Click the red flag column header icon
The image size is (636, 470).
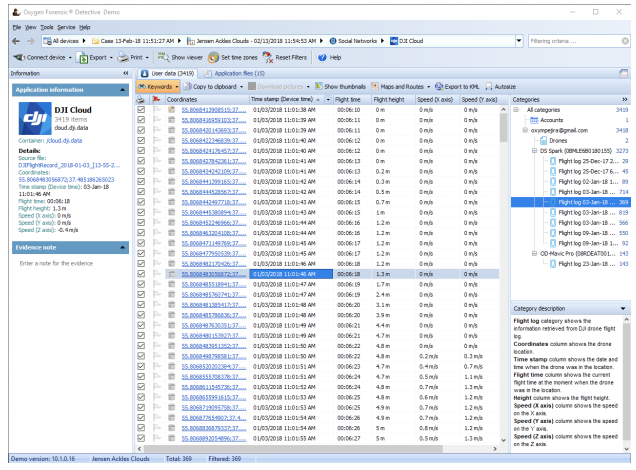pos(157,99)
